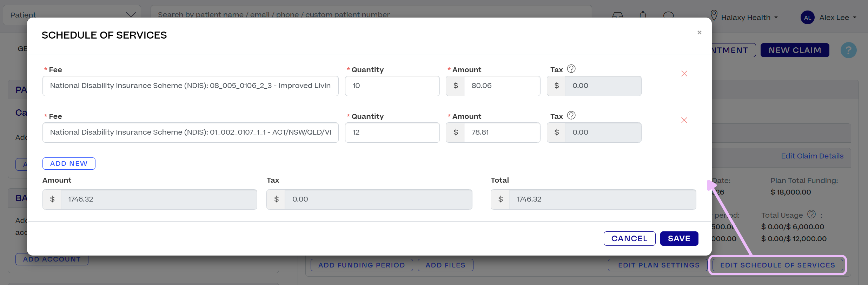Open the AL user avatar
The width and height of the screenshot is (868, 285).
[807, 18]
